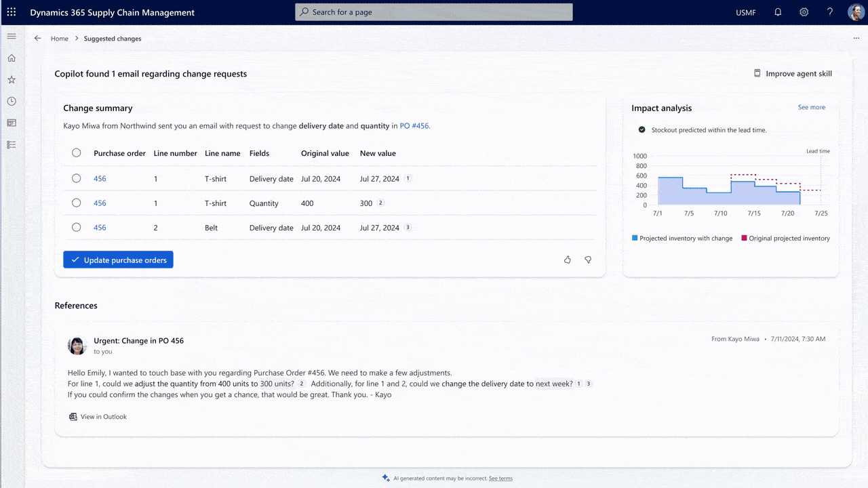868x488 pixels.
Task: Select the Belt Delivery date row radio
Action: [77, 227]
